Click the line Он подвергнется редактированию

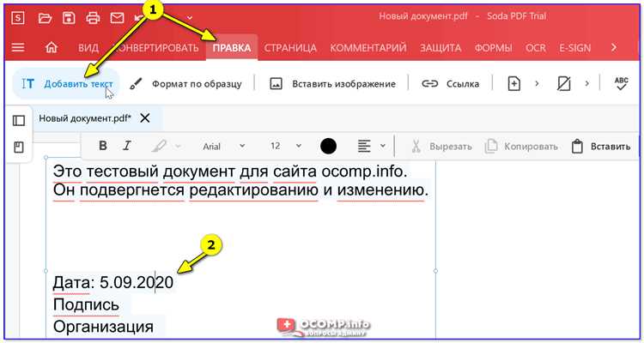[x=240, y=190]
